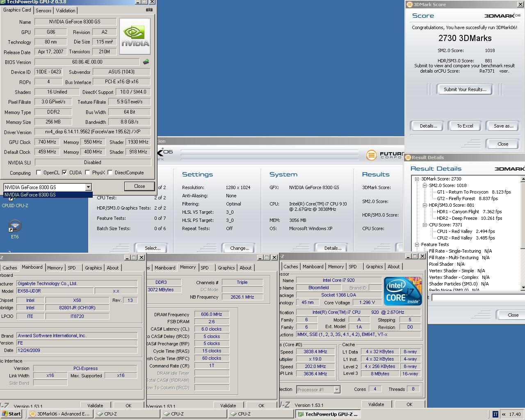Screen dimensions: 525x420
Task: Click the comment input field in Result Details
Action: pos(478,297)
